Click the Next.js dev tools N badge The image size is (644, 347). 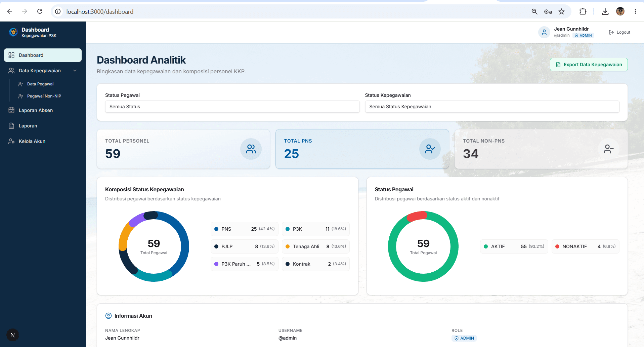(13, 335)
